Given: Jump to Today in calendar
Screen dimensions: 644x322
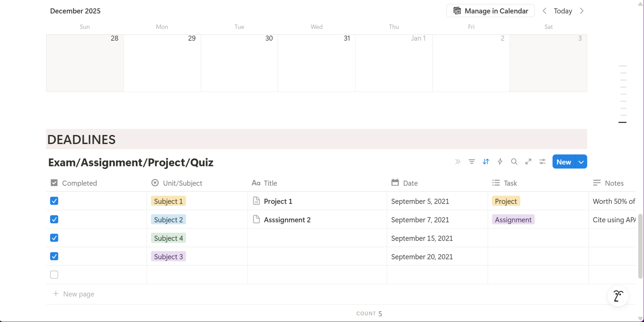Looking at the screenshot, I should 563,11.
